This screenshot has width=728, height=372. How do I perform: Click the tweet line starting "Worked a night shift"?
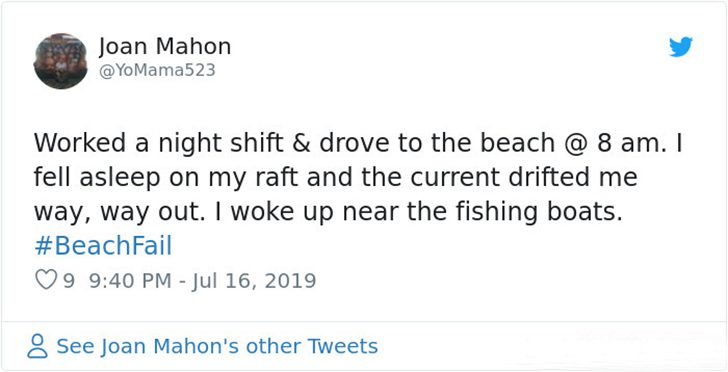tap(358, 144)
